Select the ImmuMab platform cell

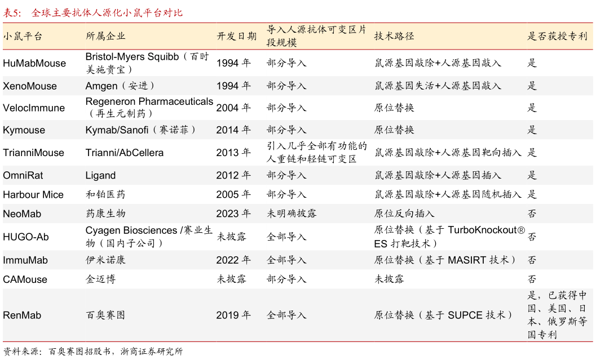pyautogui.click(x=25, y=260)
